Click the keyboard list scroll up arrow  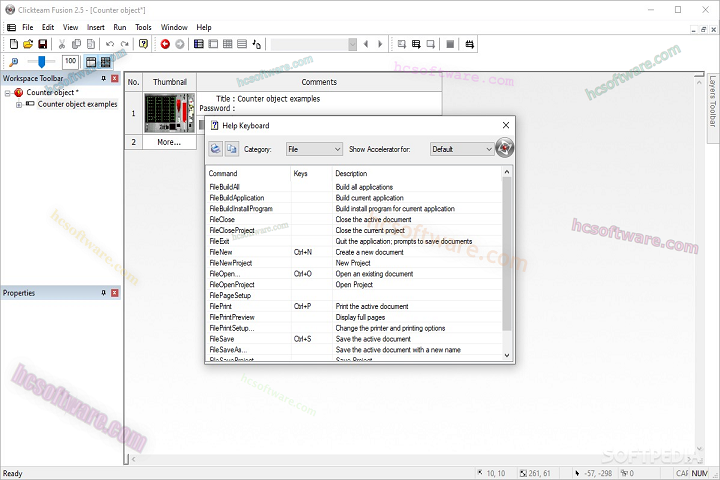[506, 172]
